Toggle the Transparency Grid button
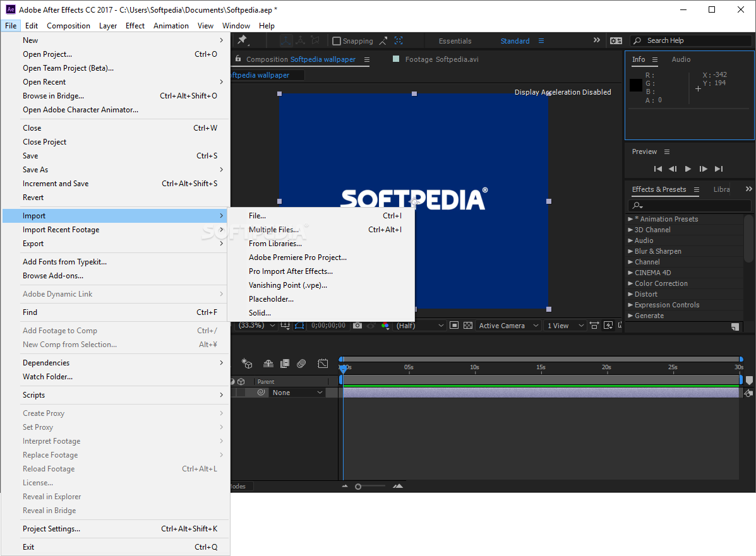Viewport: 756px width, 556px height. click(x=467, y=326)
